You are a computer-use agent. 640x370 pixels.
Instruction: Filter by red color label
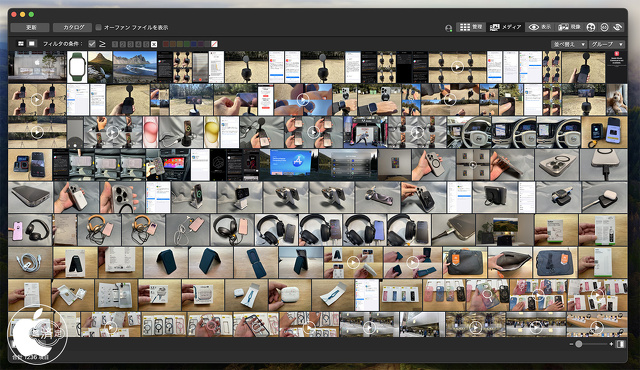point(165,44)
